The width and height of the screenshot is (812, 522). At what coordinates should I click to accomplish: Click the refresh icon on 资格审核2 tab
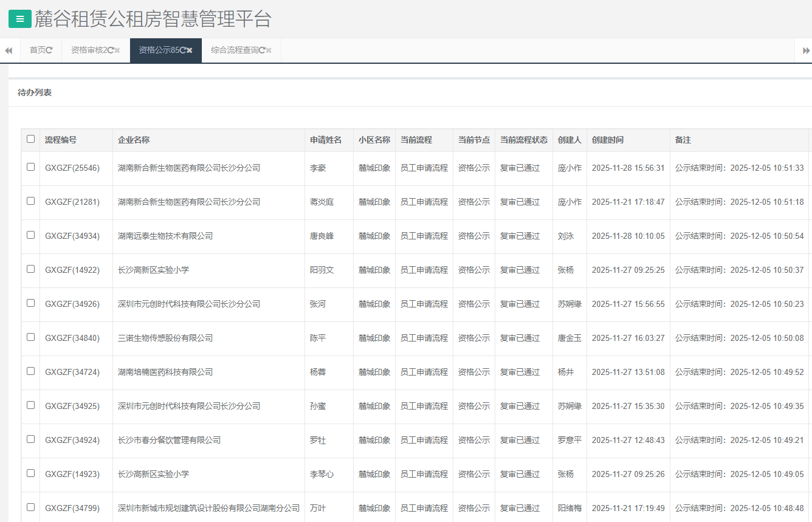(110, 50)
